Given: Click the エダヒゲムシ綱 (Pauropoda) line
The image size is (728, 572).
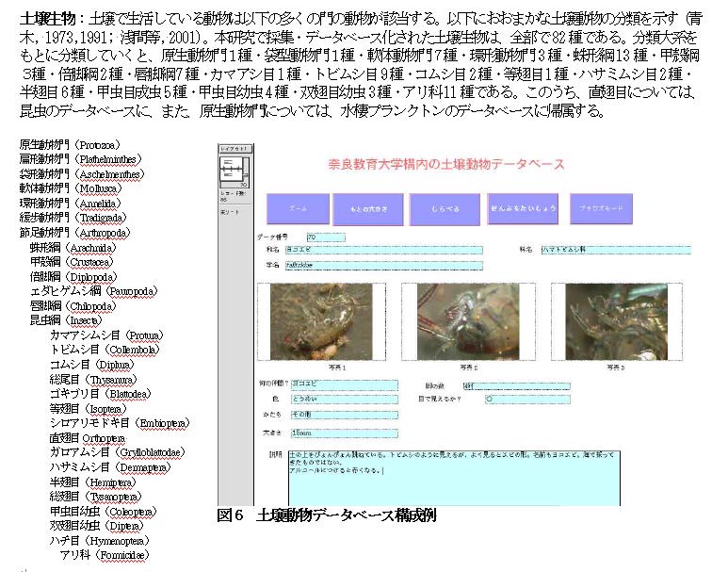Looking at the screenshot, I should [x=94, y=291].
